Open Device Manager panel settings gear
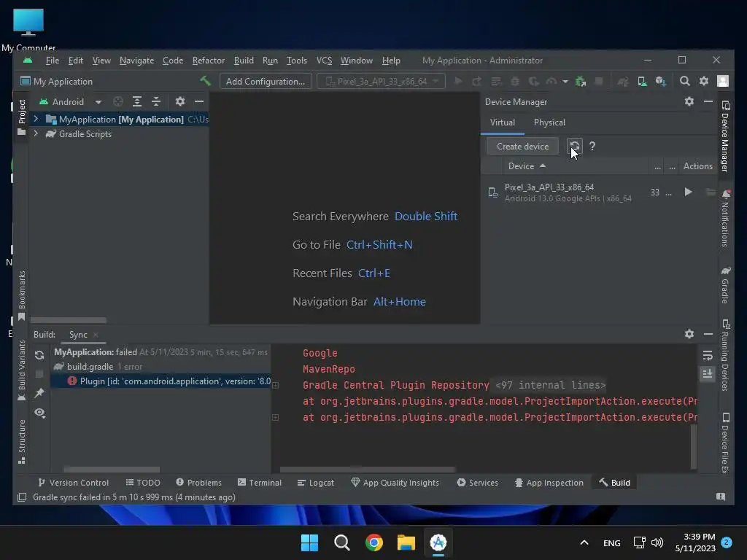This screenshot has width=747, height=560. 689,101
